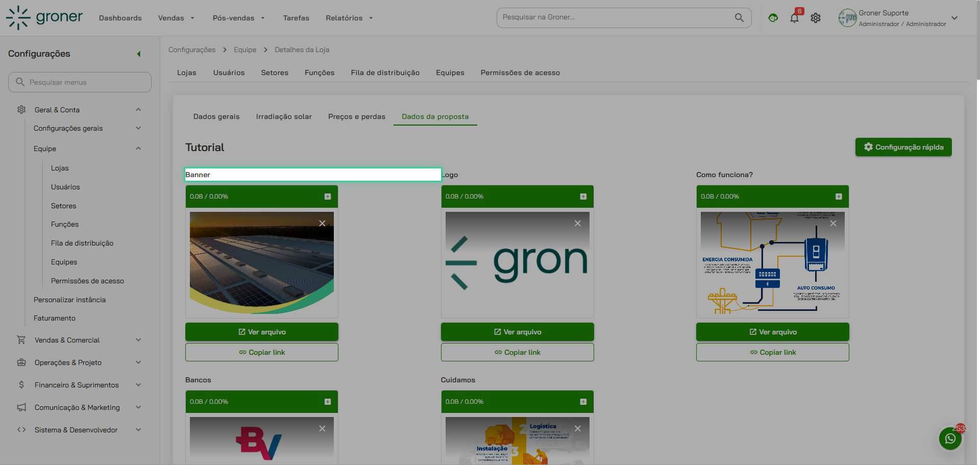Click Equipe in the breadcrumb
Image resolution: width=980 pixels, height=465 pixels.
(x=245, y=50)
